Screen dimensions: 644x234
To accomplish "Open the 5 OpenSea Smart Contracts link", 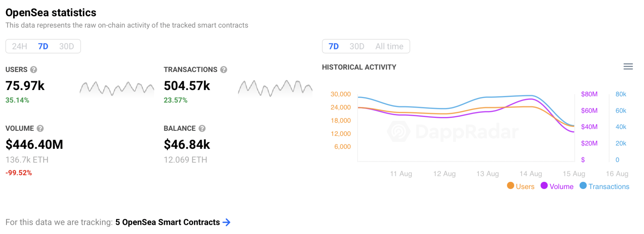I will coord(167,222).
